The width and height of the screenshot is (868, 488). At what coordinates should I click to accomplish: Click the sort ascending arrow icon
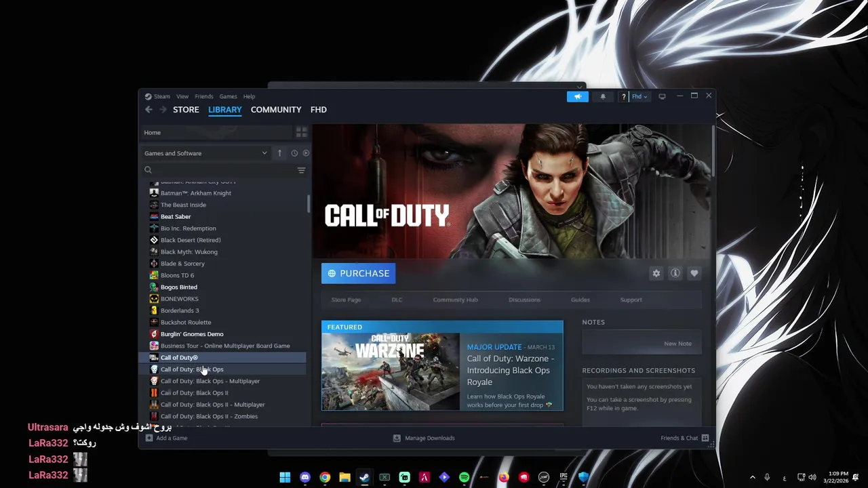tap(279, 153)
